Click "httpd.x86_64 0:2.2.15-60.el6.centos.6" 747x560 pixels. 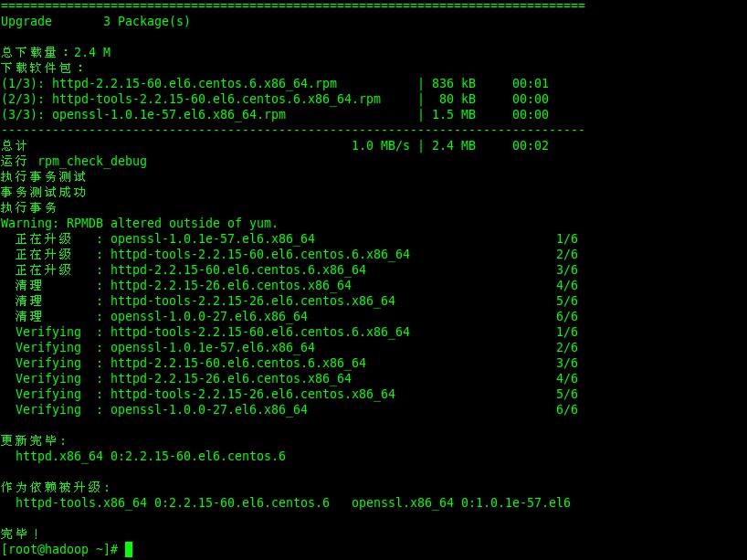[x=151, y=456]
